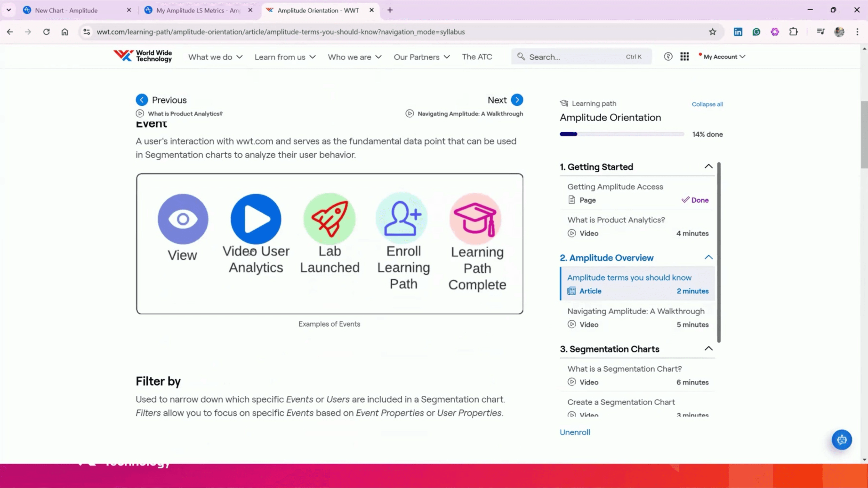Screen dimensions: 868x488
Task: Open the apps grid icon
Action: [684, 57]
